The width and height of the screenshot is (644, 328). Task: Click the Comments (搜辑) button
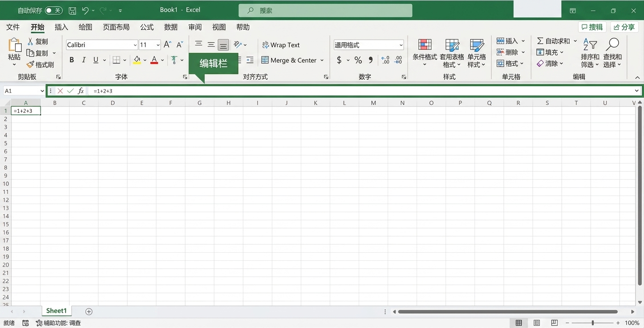pos(592,27)
